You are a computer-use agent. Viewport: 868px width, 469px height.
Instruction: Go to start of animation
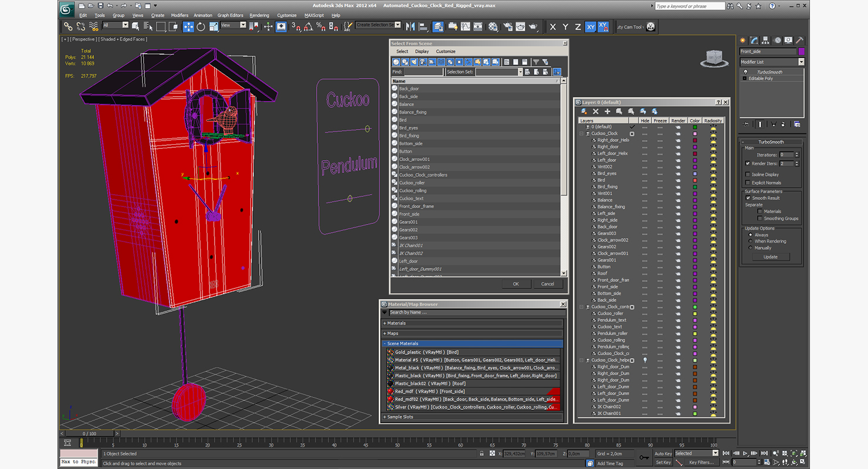[x=727, y=453]
